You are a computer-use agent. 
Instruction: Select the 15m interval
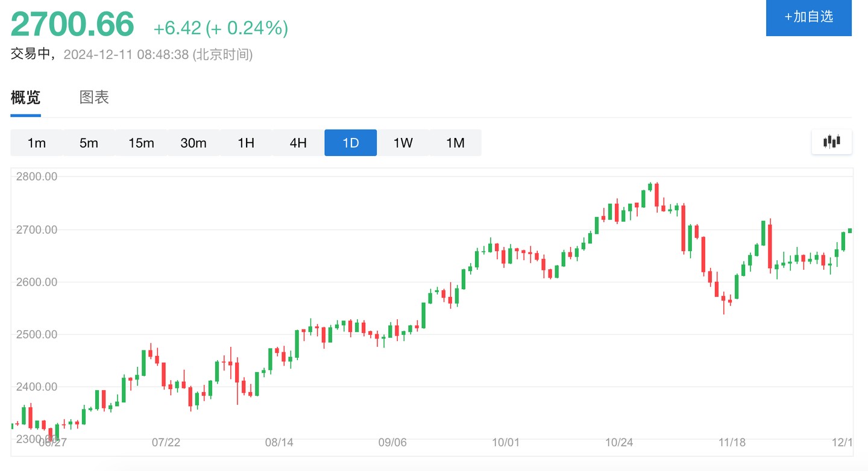pos(141,143)
